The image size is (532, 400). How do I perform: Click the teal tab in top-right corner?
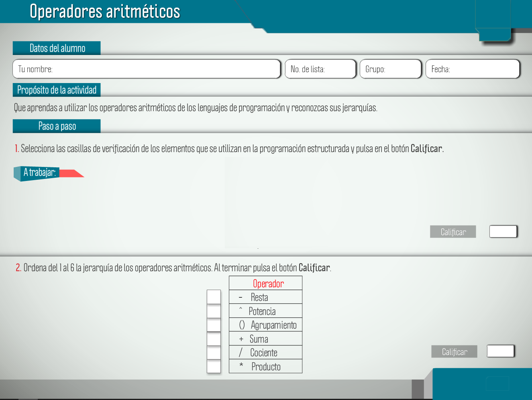[493, 20]
